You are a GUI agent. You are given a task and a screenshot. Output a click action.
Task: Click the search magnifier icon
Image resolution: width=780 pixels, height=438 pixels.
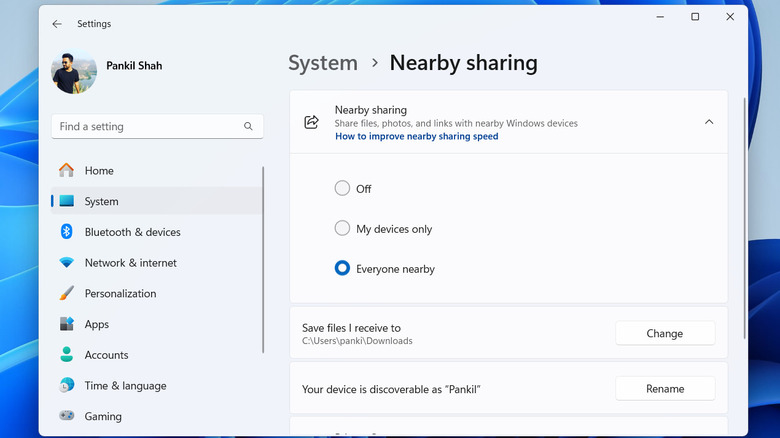coord(248,127)
